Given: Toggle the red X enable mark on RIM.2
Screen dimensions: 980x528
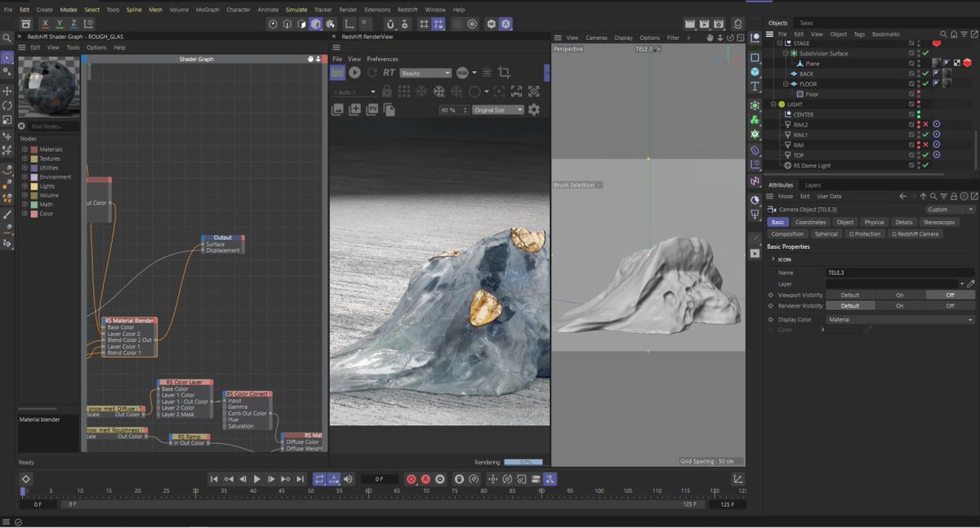Looking at the screenshot, I should (925, 124).
